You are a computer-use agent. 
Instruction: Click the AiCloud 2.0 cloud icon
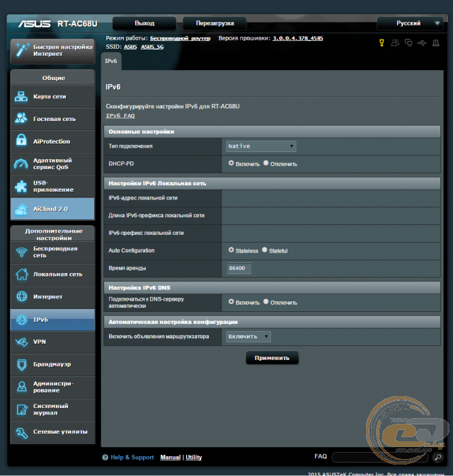(21, 209)
